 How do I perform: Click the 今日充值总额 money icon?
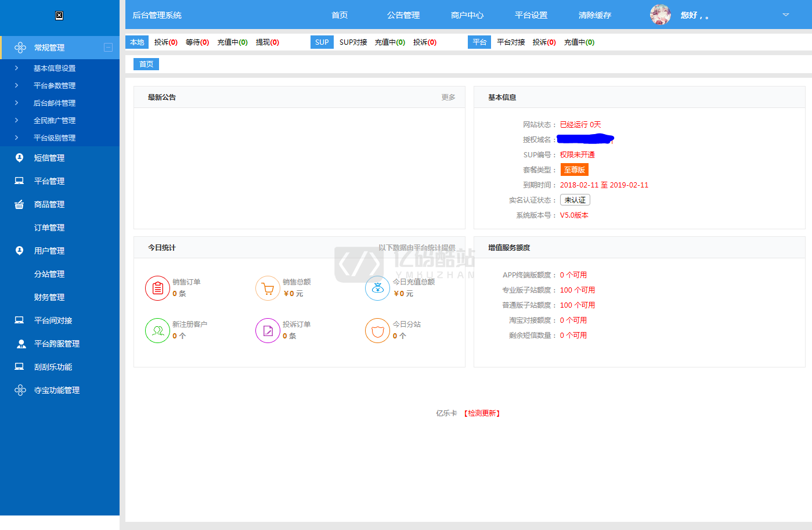point(377,288)
